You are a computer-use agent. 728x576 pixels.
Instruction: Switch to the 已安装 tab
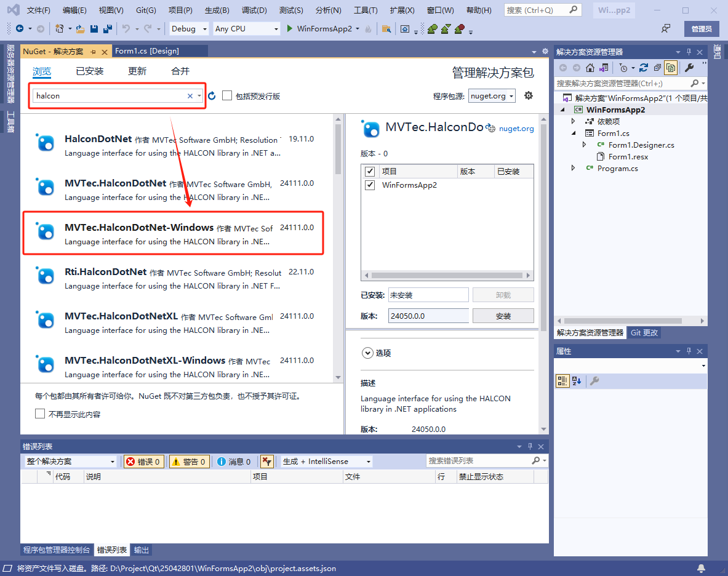coord(90,71)
